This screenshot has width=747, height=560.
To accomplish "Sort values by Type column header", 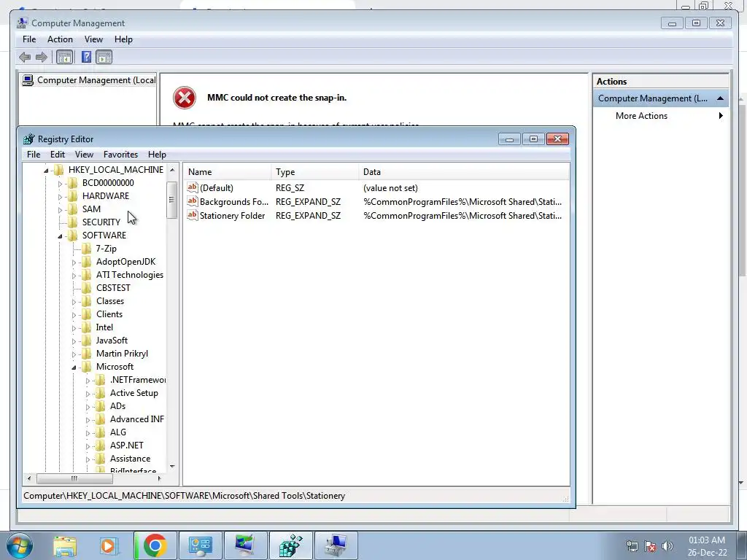I will click(x=315, y=172).
